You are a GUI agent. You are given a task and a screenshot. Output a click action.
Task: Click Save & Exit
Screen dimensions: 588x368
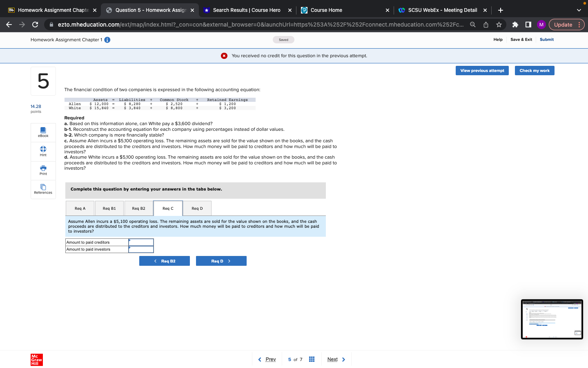(521, 40)
